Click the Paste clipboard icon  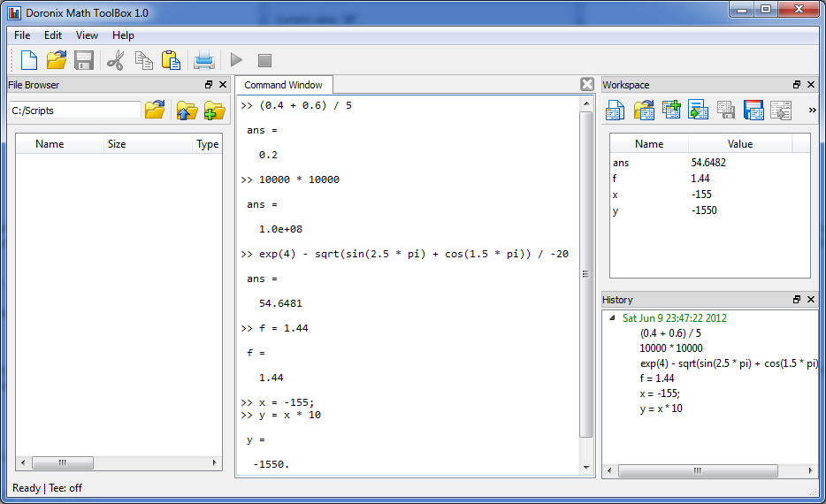(x=171, y=60)
